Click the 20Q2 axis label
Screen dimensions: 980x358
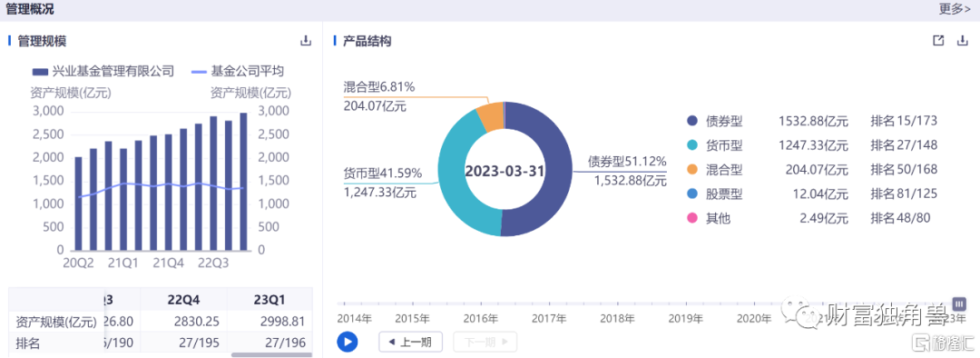[78, 263]
